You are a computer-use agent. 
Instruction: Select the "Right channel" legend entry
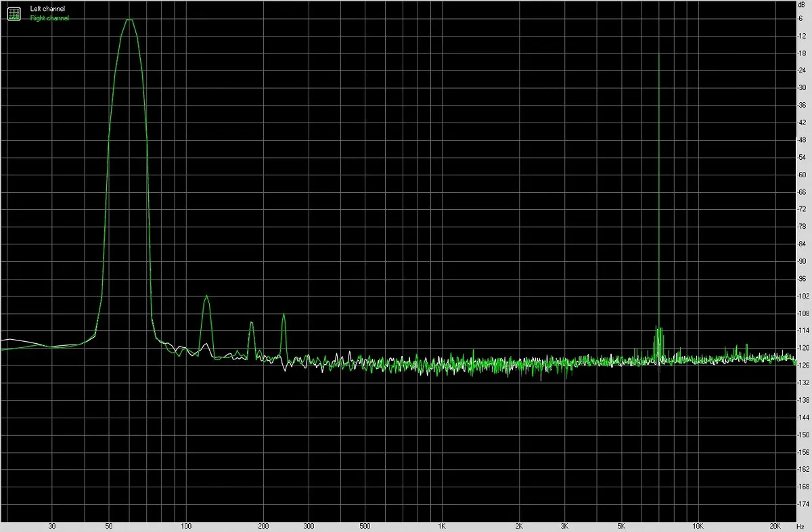tap(49, 18)
